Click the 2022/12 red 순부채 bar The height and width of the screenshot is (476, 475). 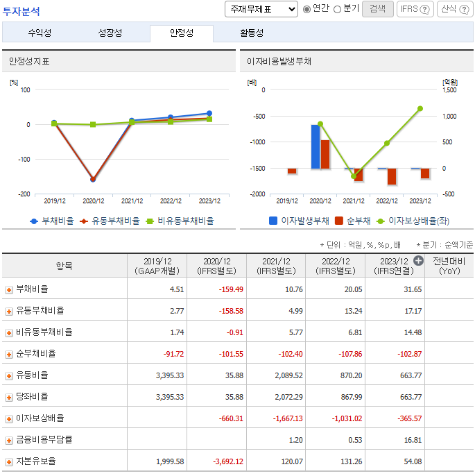392,176
